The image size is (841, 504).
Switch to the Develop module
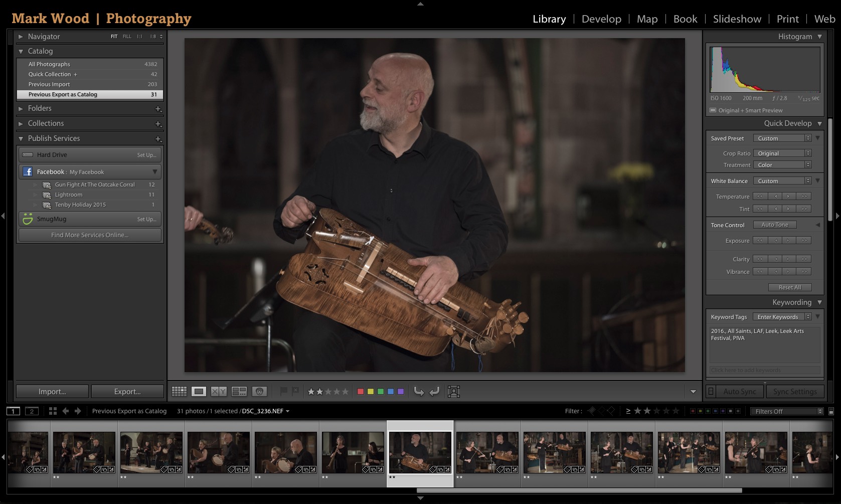coord(601,19)
